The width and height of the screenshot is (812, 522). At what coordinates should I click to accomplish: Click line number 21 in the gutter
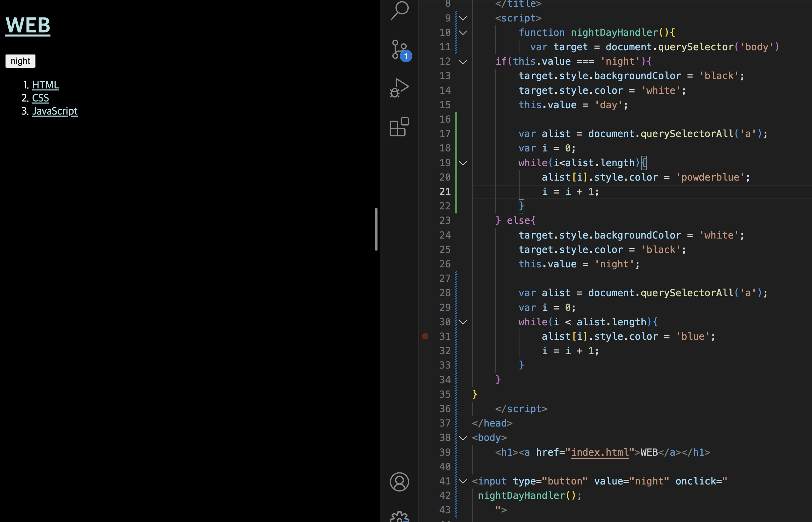445,192
